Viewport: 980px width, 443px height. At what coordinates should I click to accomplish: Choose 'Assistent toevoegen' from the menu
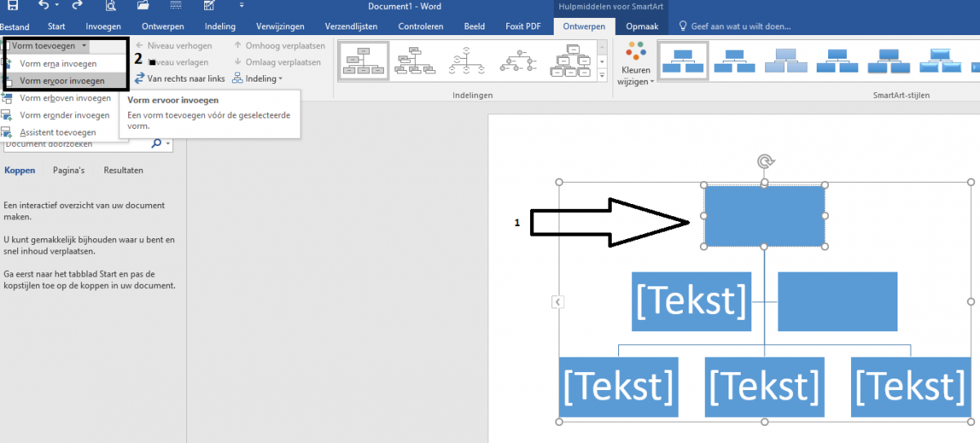(x=57, y=132)
